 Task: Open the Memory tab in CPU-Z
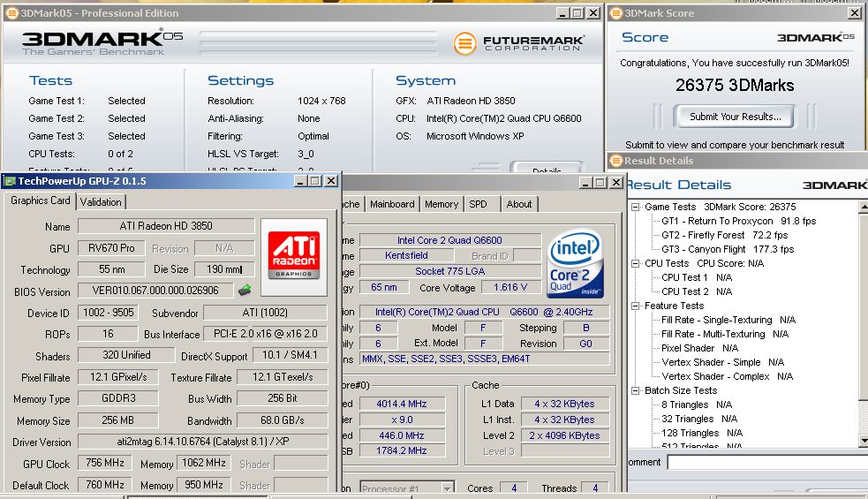(x=442, y=204)
